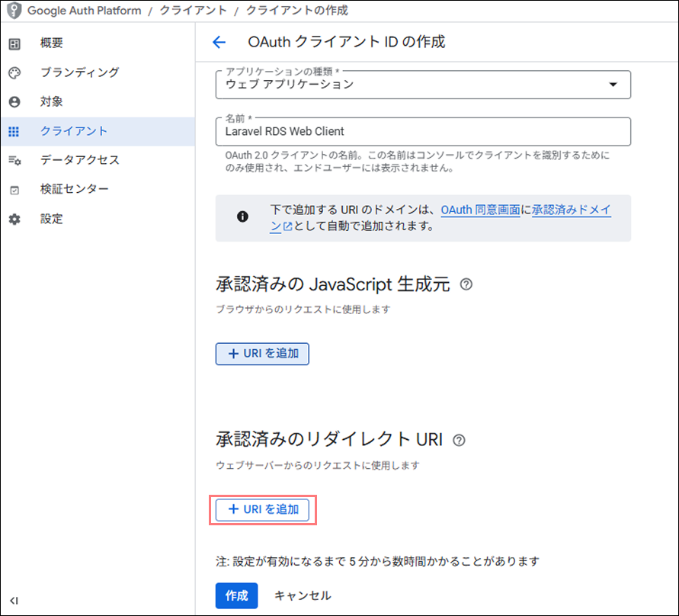Click the データアクセス settings-list icon
This screenshot has height=616, width=679.
(14, 160)
